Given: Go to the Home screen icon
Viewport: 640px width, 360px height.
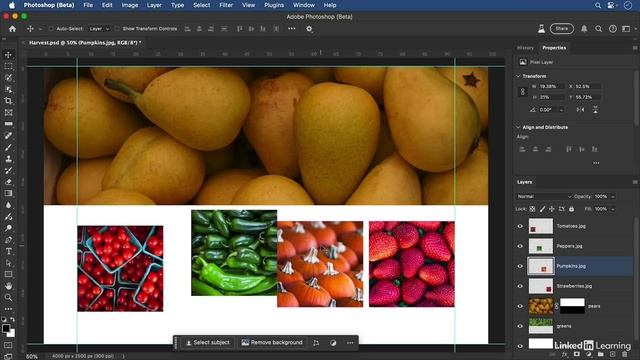Looking at the screenshot, I should point(12,29).
